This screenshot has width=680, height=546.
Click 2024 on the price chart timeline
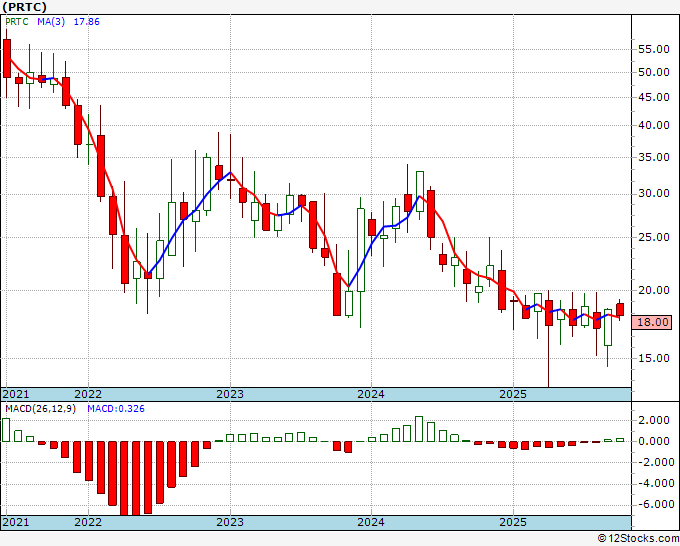[371, 394]
